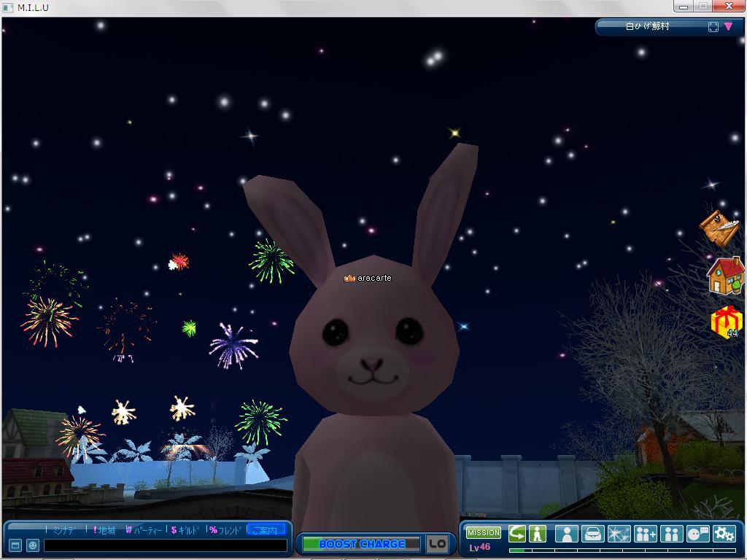
Task: Toggle the green return arrow button
Action: point(517,533)
